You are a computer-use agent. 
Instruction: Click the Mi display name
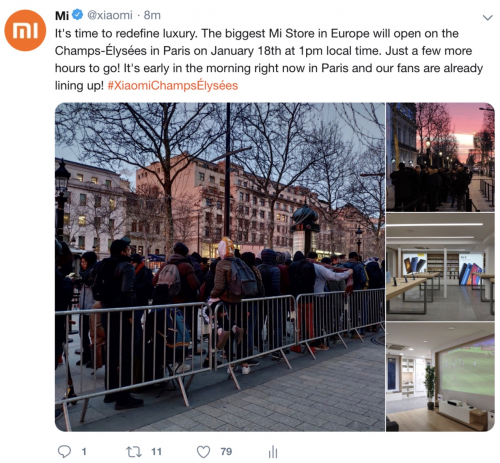pos(62,15)
